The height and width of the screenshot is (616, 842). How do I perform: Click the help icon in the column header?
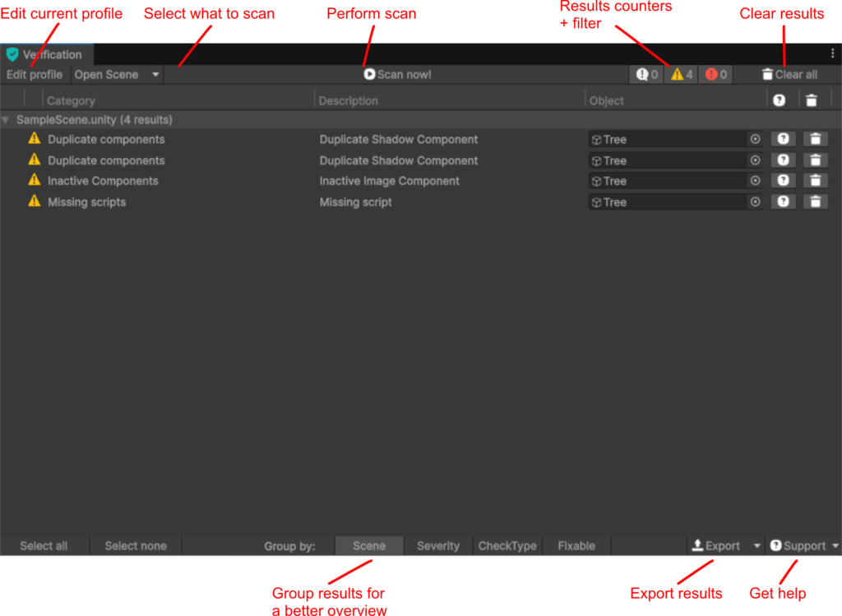pos(779,100)
